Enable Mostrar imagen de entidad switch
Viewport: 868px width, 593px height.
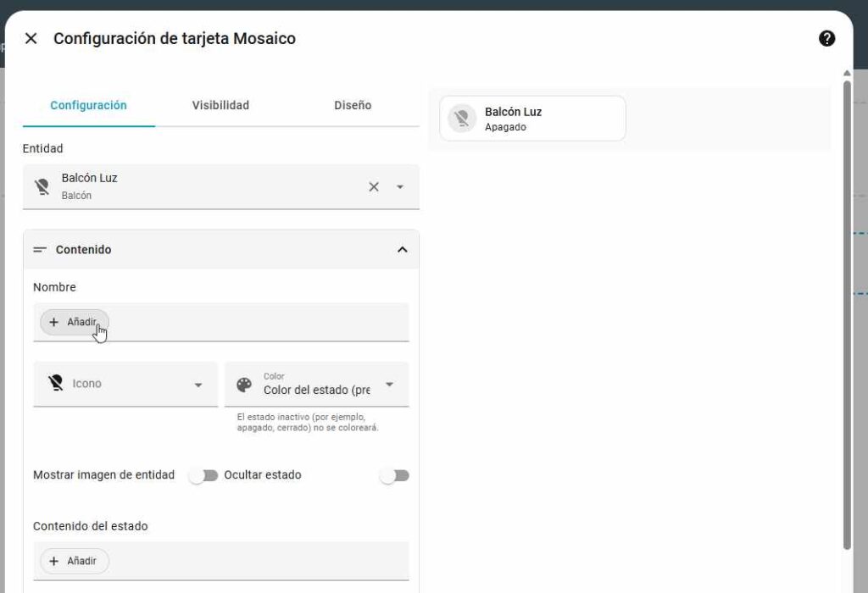tap(203, 475)
